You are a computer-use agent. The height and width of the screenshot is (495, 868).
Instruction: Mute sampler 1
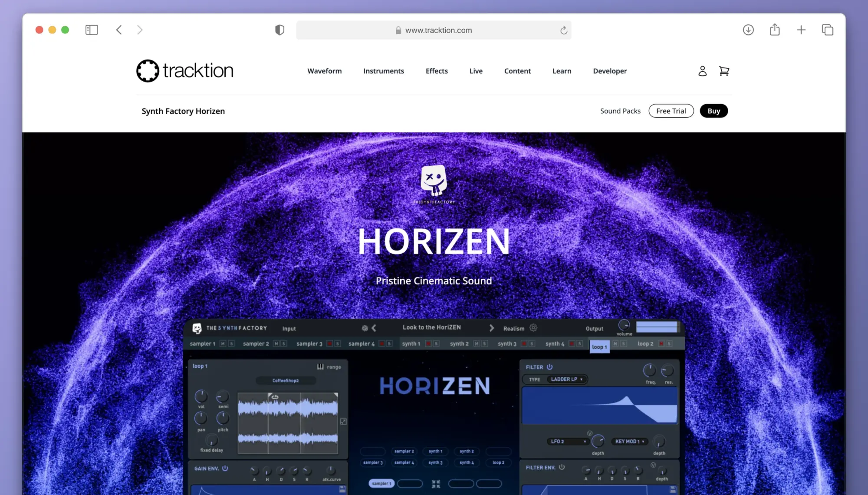pyautogui.click(x=223, y=343)
